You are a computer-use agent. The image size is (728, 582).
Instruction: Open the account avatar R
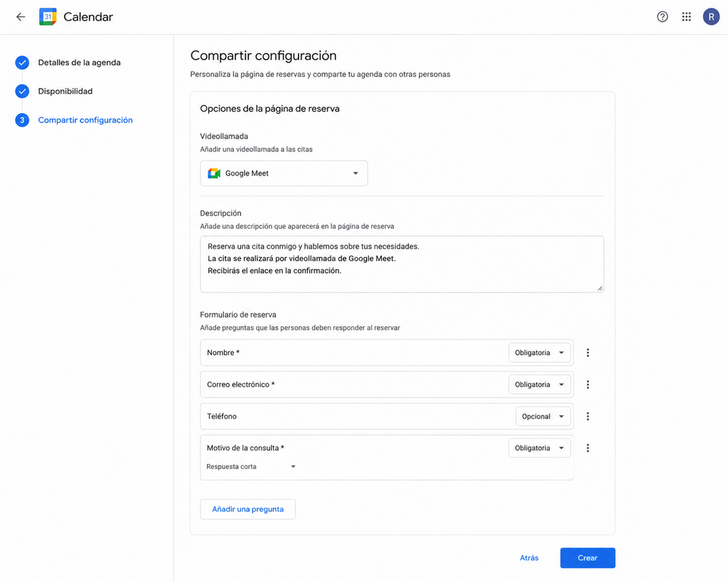(x=711, y=17)
